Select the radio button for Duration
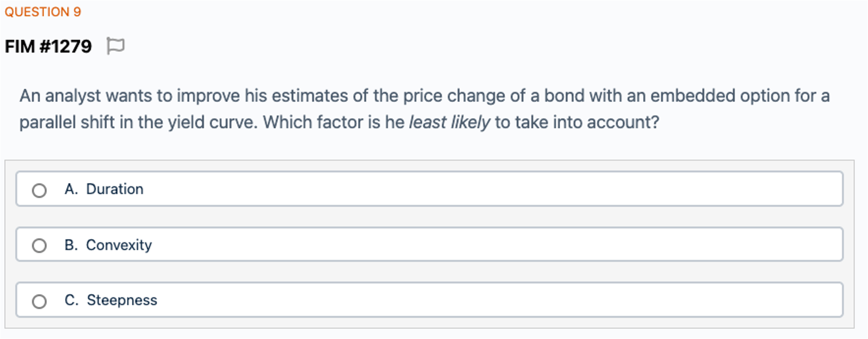This screenshot has width=868, height=339. [x=39, y=190]
